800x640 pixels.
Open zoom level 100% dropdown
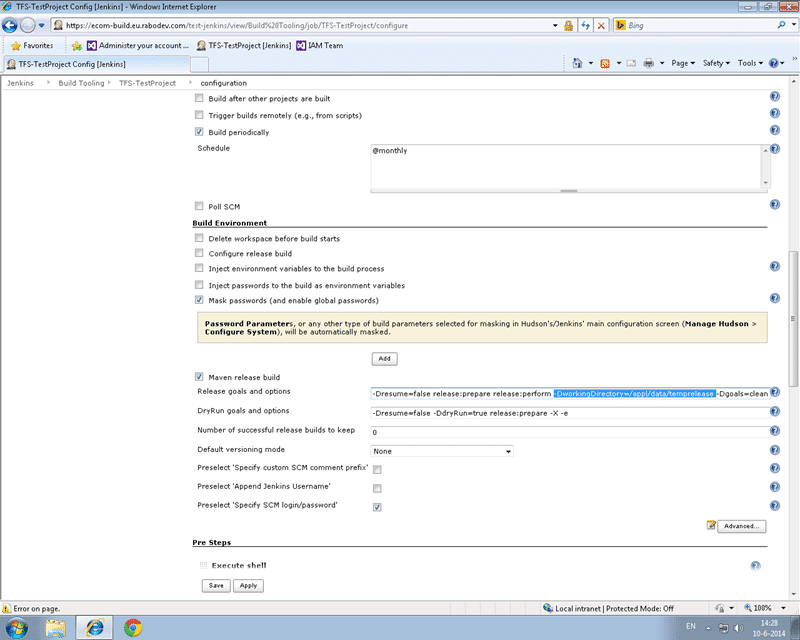783,608
